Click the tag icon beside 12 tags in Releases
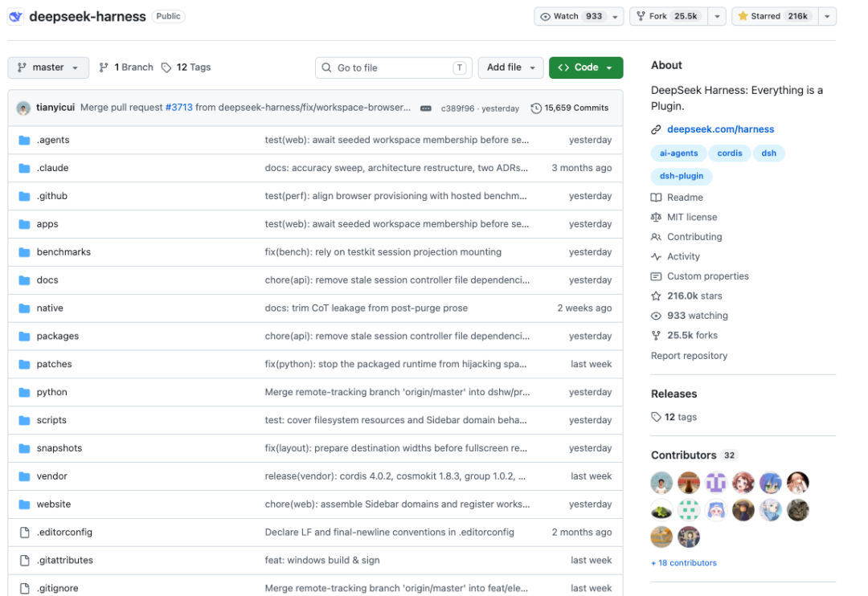Viewport: 868px width, 596px height. tap(656, 417)
